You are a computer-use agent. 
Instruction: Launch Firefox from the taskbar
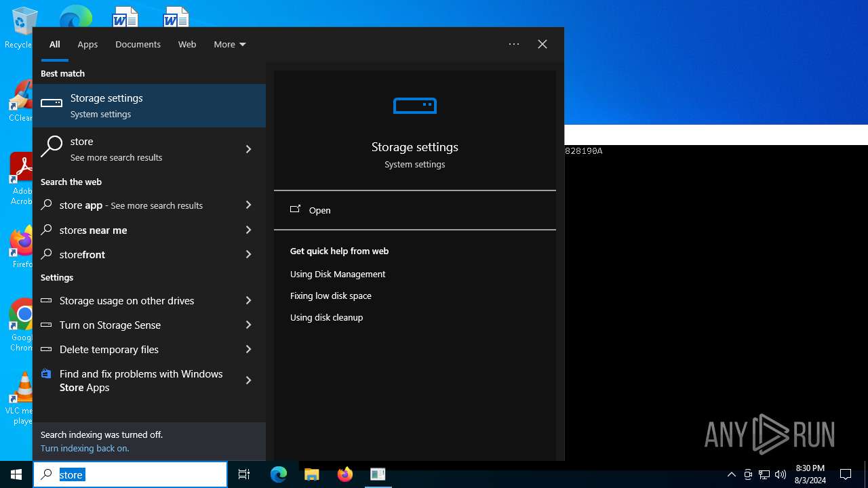(345, 474)
